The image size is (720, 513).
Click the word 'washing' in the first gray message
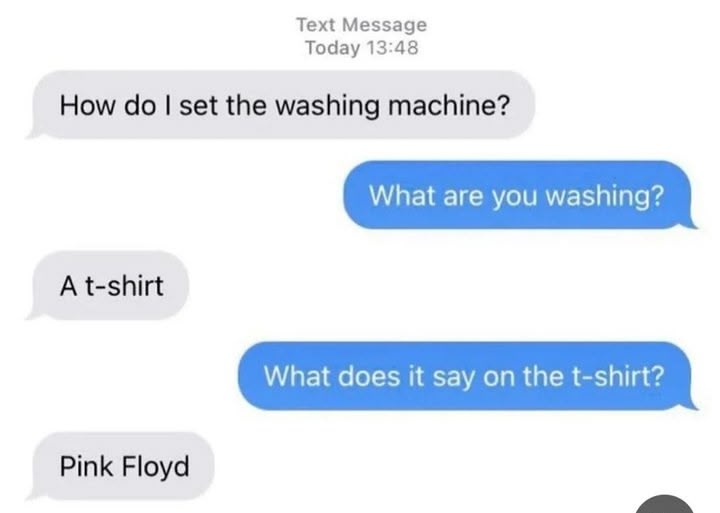(x=327, y=106)
